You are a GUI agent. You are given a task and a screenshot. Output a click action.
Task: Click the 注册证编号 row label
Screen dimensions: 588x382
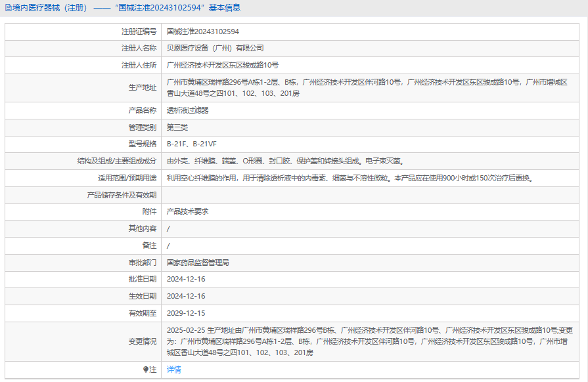coord(139,32)
